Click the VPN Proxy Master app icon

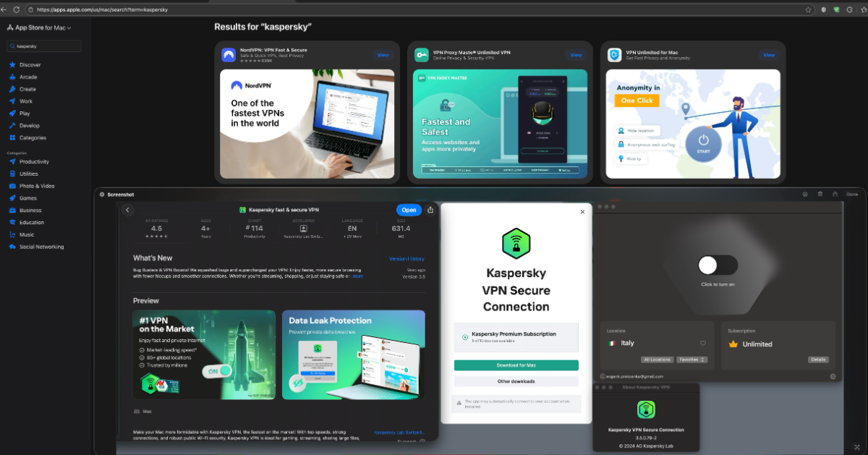(x=421, y=55)
